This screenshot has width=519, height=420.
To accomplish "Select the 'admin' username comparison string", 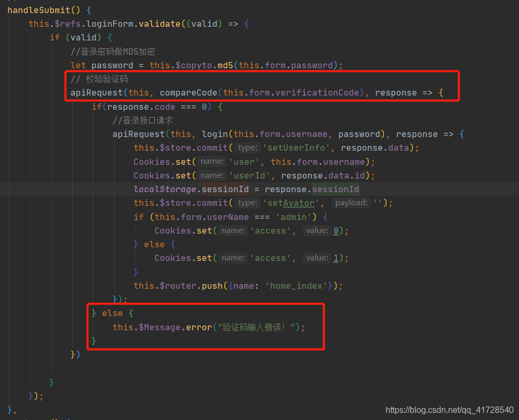I will pos(293,216).
